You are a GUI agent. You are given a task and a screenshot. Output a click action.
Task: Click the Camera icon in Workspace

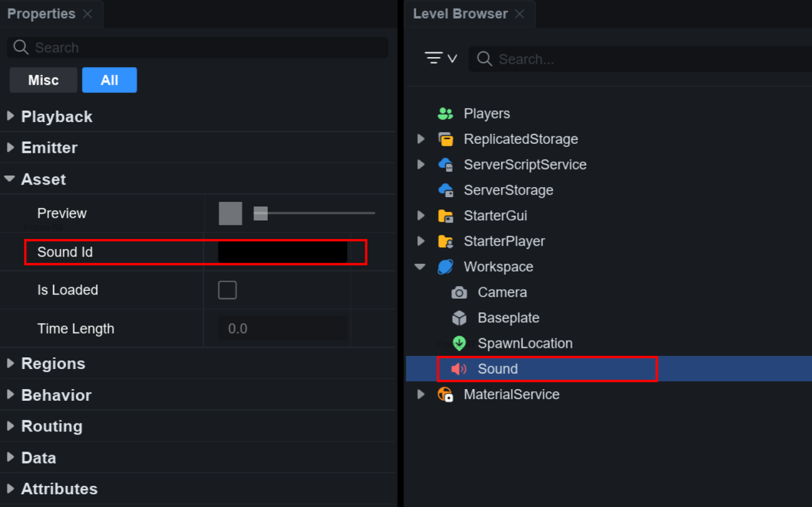pos(459,292)
